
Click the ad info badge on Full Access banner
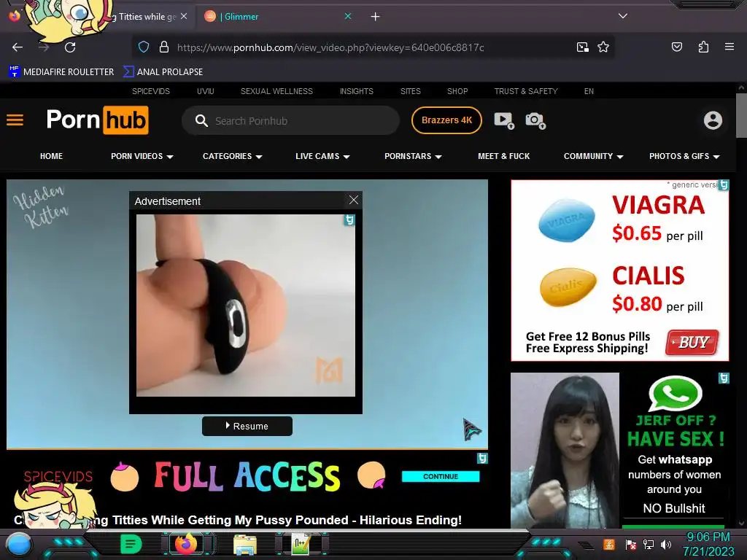click(x=482, y=458)
